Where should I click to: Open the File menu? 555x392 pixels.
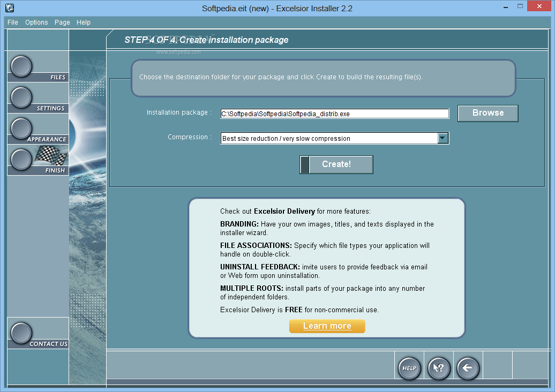[13, 22]
